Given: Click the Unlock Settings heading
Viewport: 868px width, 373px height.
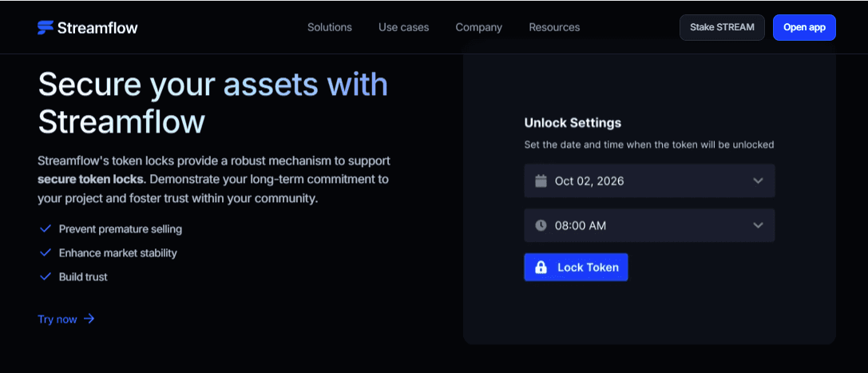Looking at the screenshot, I should pyautogui.click(x=573, y=122).
